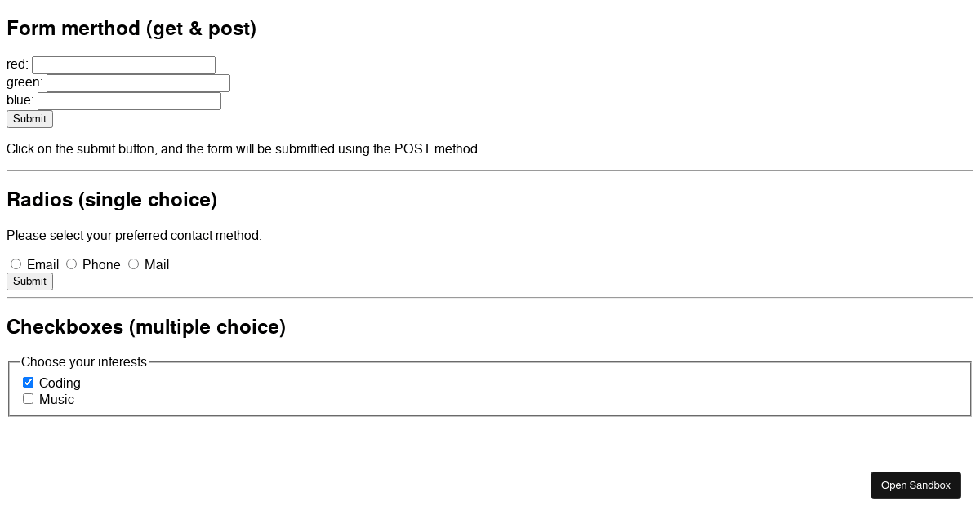Pick the Mail radio button
This screenshot has width=980, height=514.
point(133,264)
